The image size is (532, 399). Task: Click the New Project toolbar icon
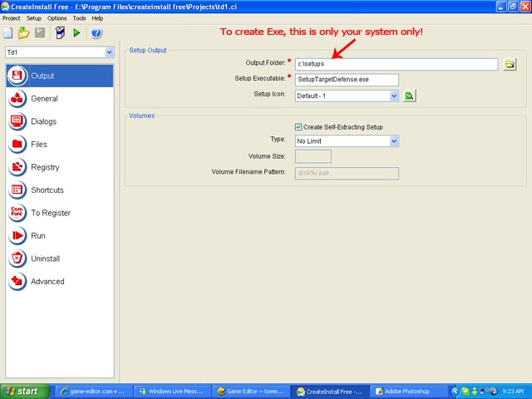pos(7,33)
